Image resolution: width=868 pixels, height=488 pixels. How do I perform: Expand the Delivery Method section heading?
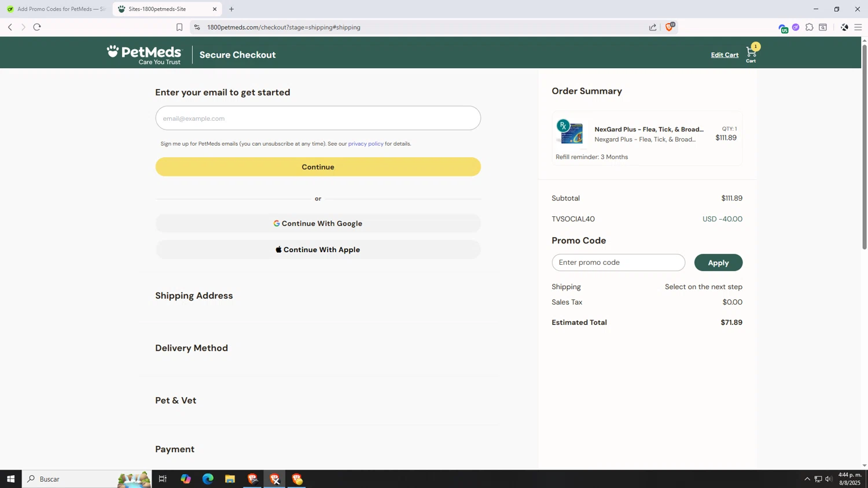[192, 348]
